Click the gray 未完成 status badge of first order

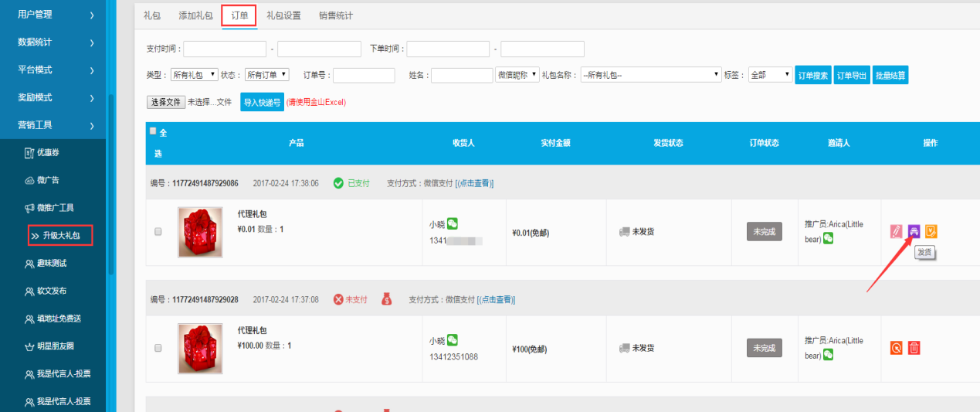click(x=764, y=231)
